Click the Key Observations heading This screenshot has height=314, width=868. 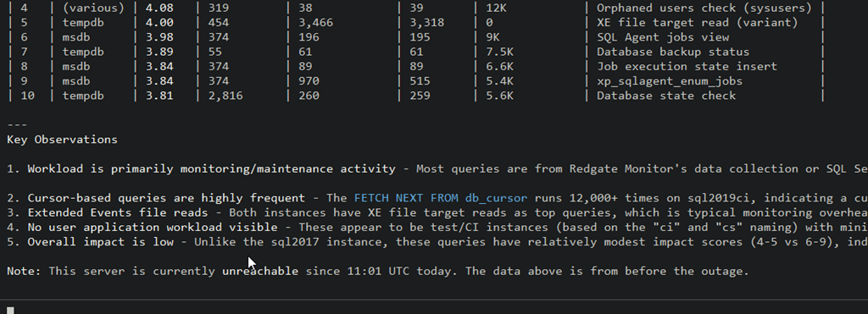coord(62,140)
